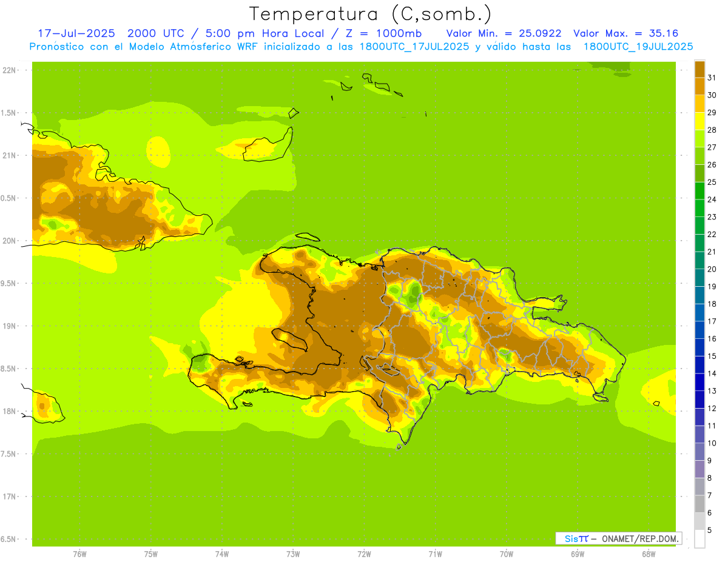The image size is (728, 562).
Task: Click the "5:00 pm Hora Local" text
Action: [246, 33]
